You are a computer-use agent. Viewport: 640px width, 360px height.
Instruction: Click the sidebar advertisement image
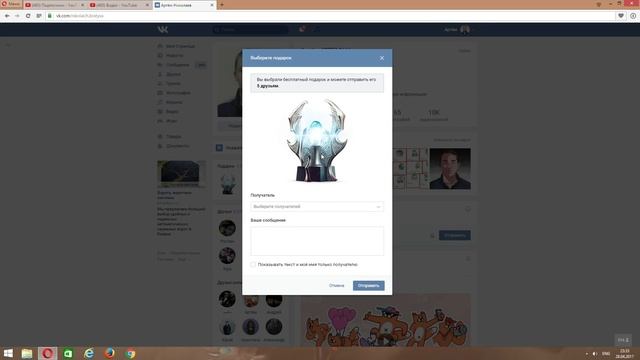tap(181, 173)
